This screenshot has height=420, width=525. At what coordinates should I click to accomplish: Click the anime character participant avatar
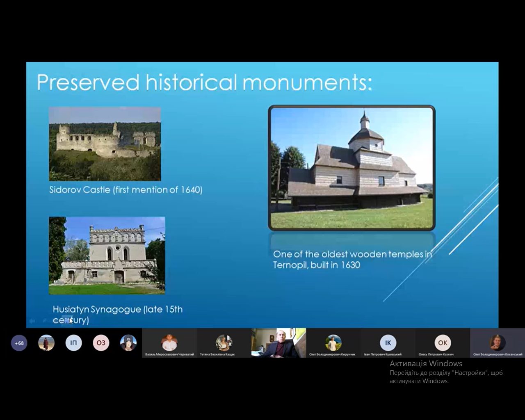coord(128,343)
